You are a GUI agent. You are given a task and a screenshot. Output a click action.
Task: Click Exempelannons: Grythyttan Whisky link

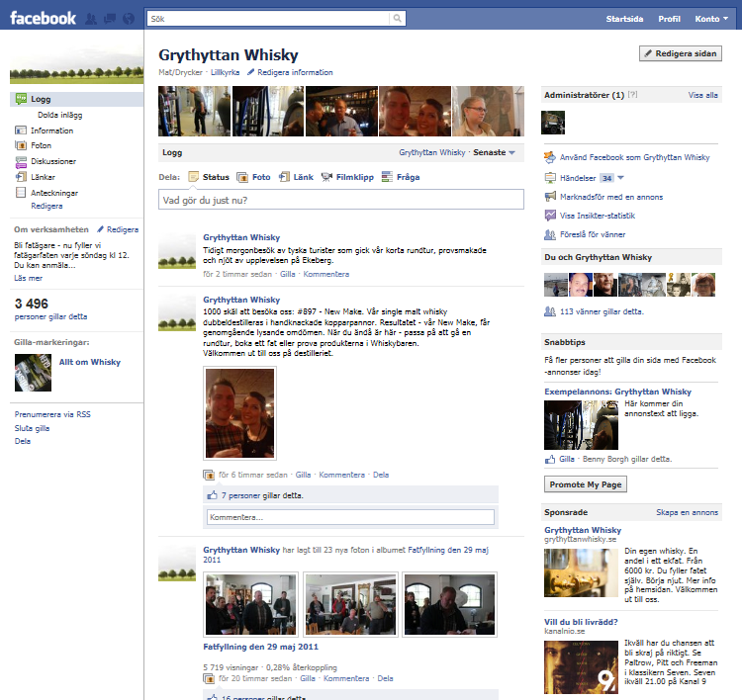coord(617,392)
